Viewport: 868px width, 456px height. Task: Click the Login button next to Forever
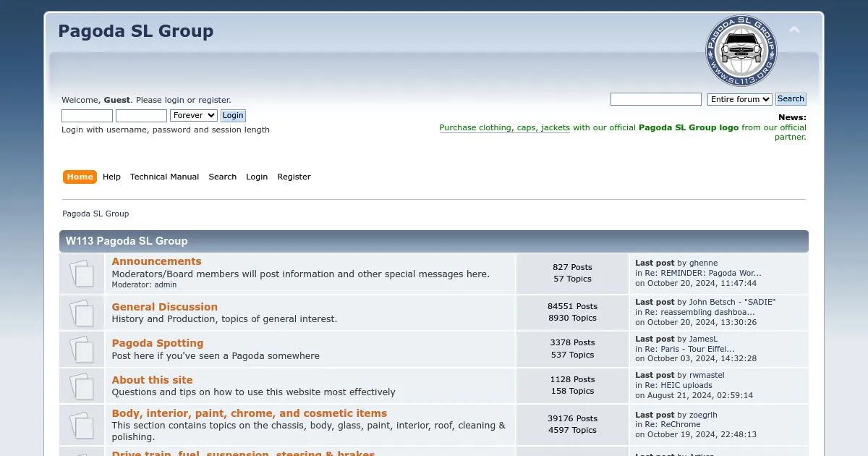click(233, 115)
